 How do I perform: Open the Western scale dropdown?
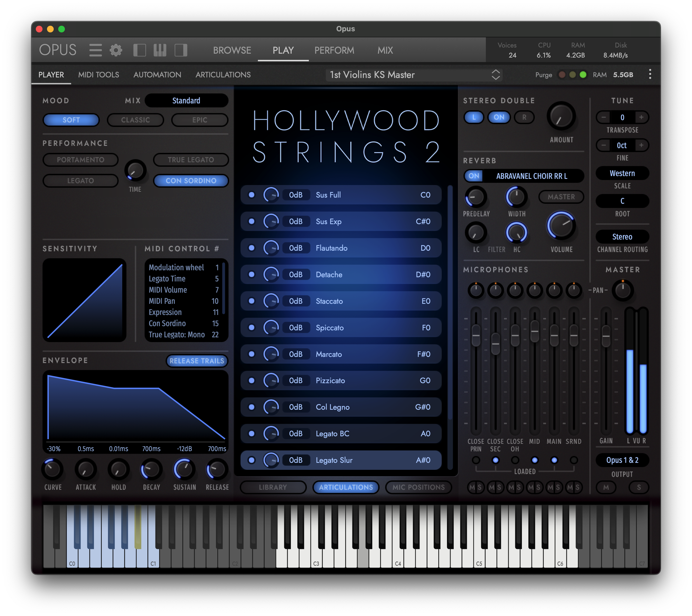point(622,173)
